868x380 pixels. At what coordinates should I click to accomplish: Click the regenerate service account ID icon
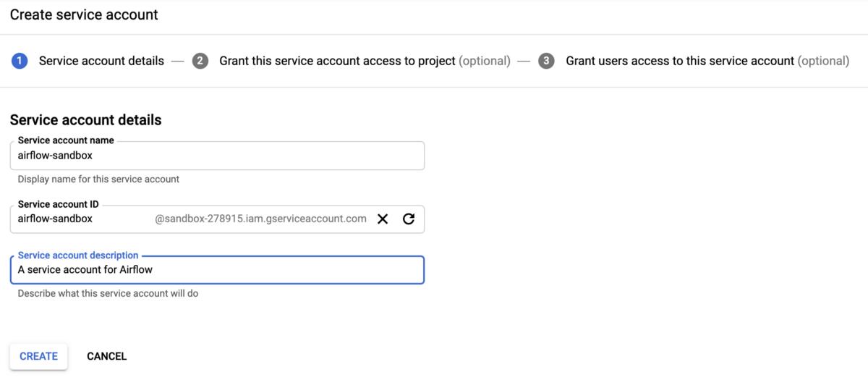(409, 219)
